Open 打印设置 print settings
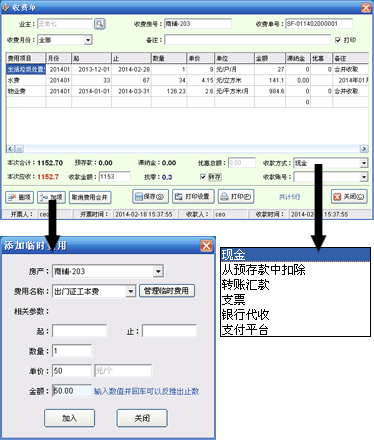Screen dimensions: 374x440 coord(192,196)
